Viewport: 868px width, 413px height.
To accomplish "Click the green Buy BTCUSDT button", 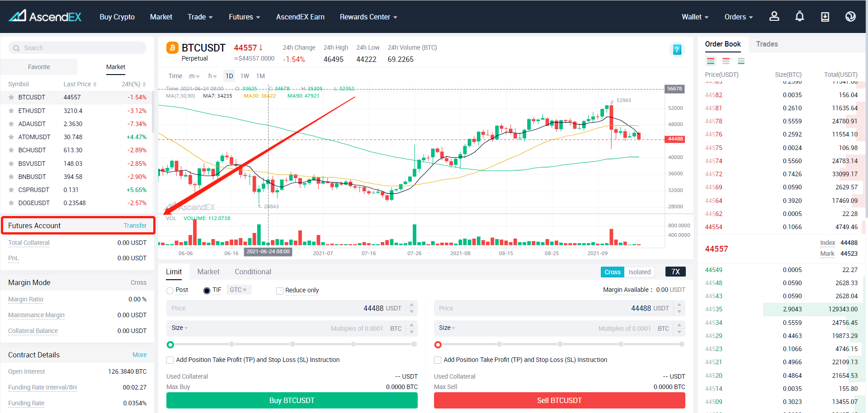I will pos(292,400).
